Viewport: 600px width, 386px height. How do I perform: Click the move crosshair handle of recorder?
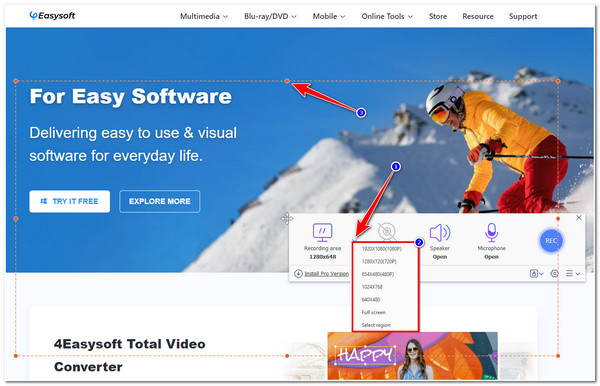287,218
